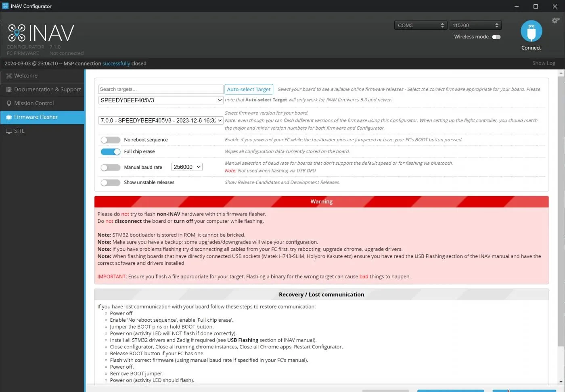Click configurator version '7.1.0' text
The height and width of the screenshot is (392, 565).
click(55, 47)
